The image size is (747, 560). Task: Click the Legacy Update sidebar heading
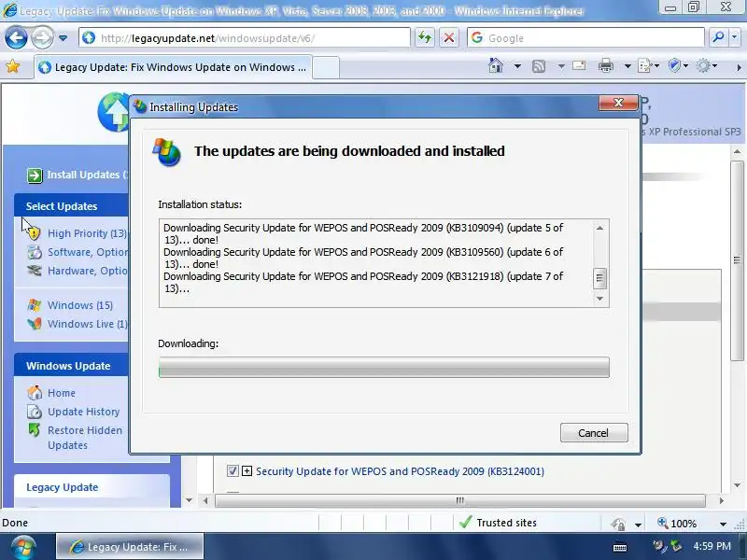pos(62,487)
